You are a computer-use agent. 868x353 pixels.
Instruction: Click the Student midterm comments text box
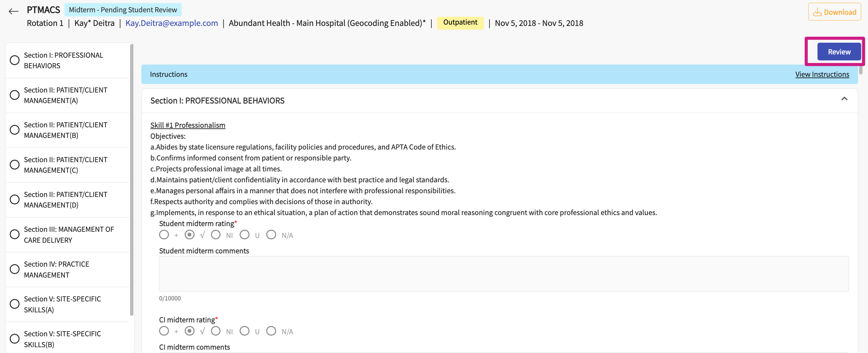pos(503,274)
